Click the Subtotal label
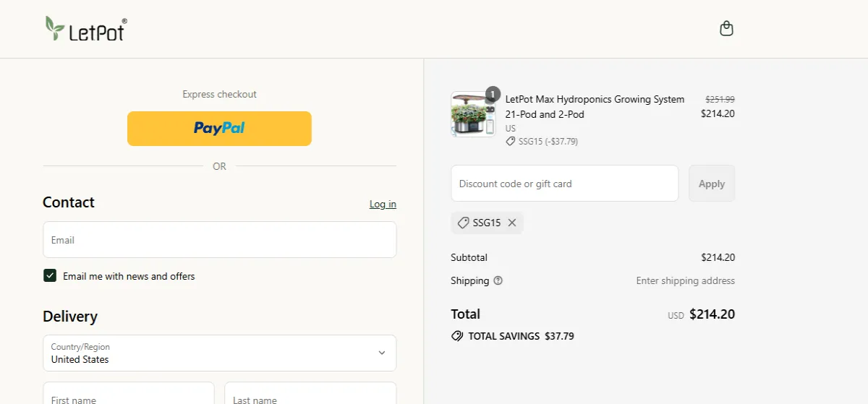The width and height of the screenshot is (868, 404). pos(469,257)
